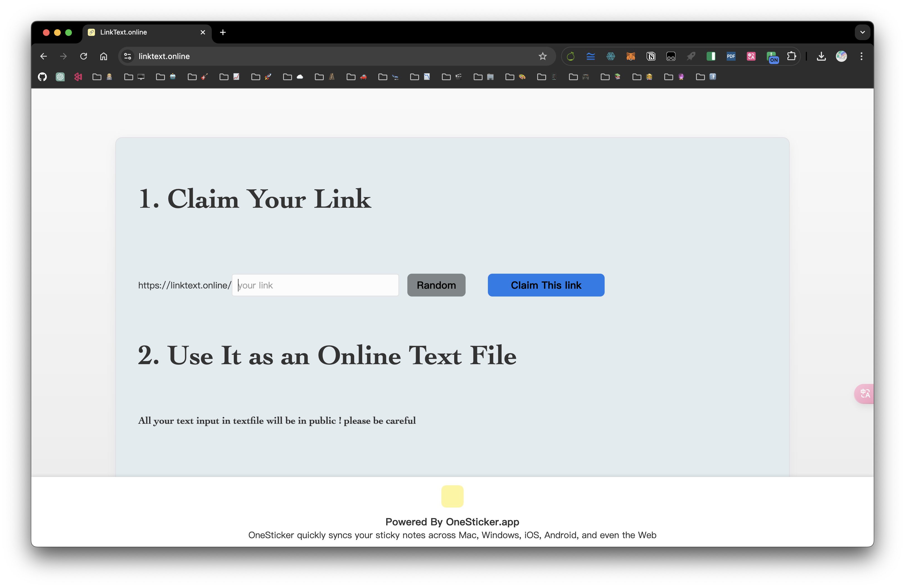
Task: Open the chart emoji bookmark folder
Action: pyautogui.click(x=230, y=77)
